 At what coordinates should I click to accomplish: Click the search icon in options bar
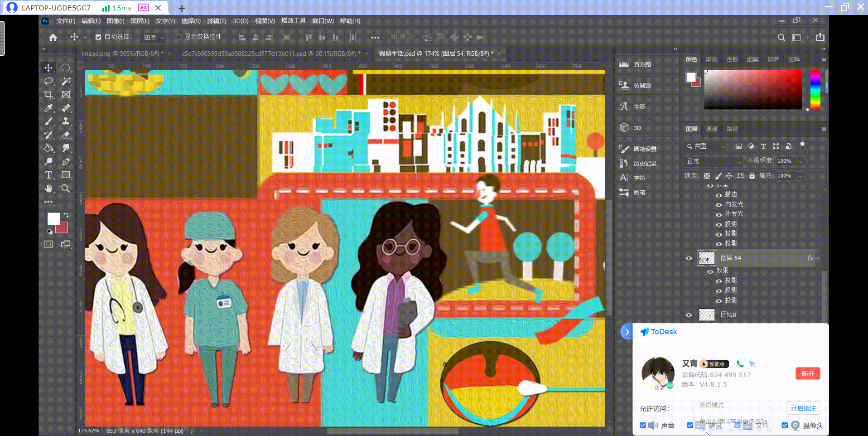(x=781, y=38)
